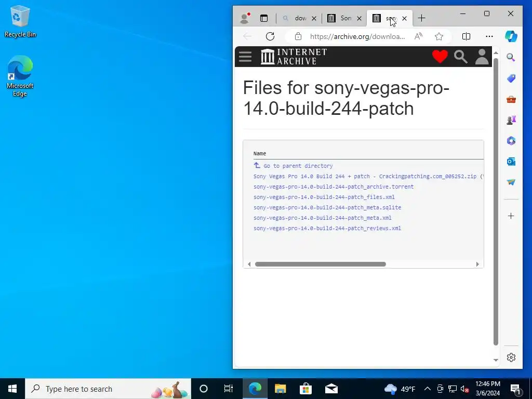Screen dimensions: 532x399
Task: Open the Recycle Bin desktop icon
Action: tap(20, 21)
